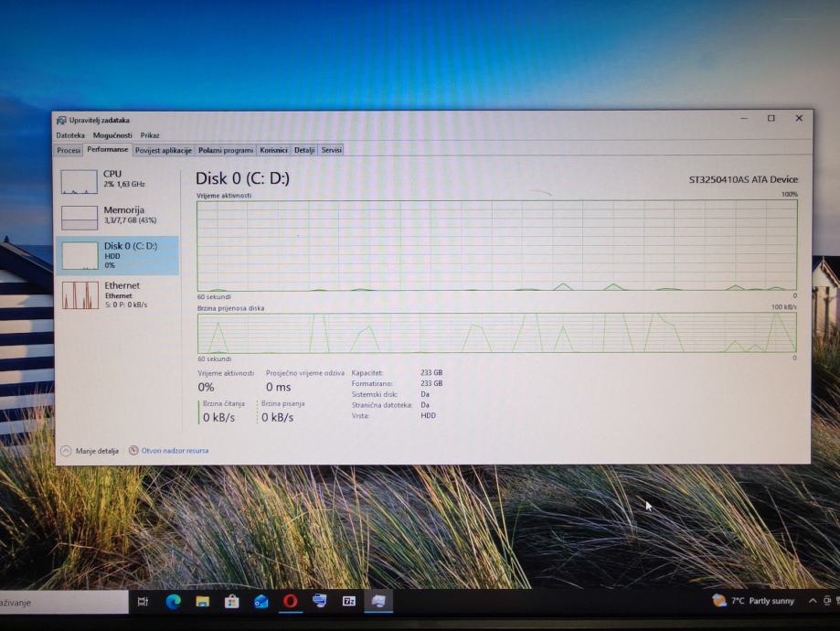The height and width of the screenshot is (631, 840).
Task: Launch Microsoft Edge from taskbar
Action: [x=173, y=602]
